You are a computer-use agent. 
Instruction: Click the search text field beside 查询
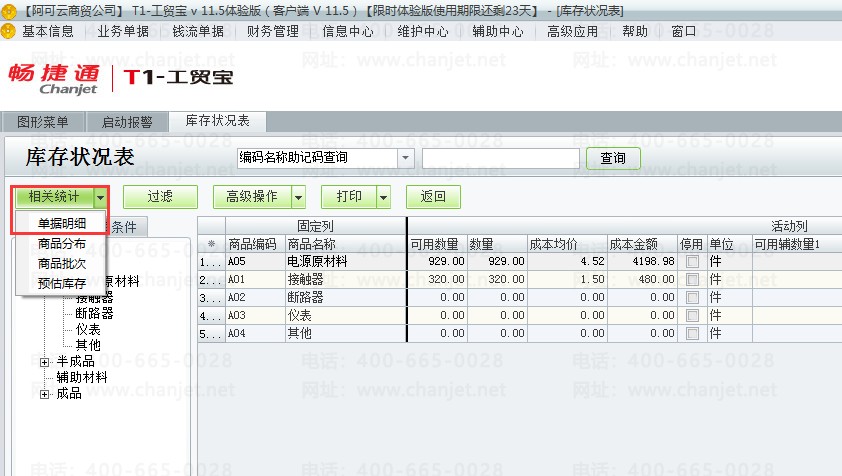coord(500,158)
